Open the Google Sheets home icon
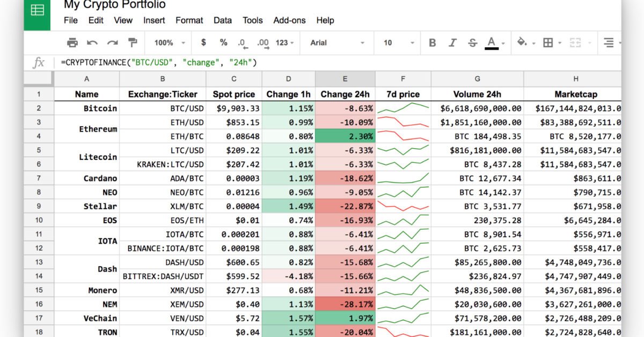644x337 pixels. [37, 11]
